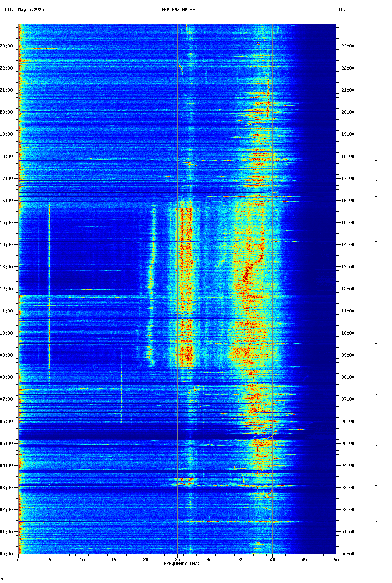392x583 pixels.
Task: Select 02:00 on the left time axis
Action: [6, 510]
